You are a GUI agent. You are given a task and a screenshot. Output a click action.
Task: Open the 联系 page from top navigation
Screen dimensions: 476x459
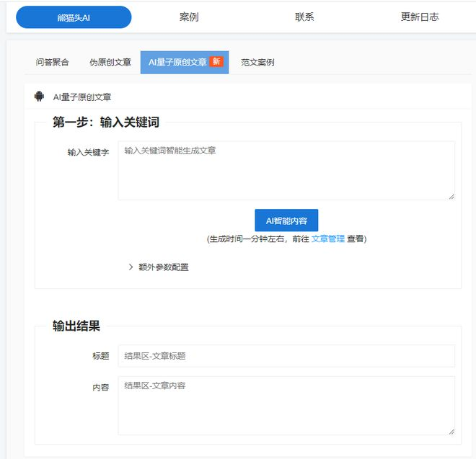coord(304,17)
